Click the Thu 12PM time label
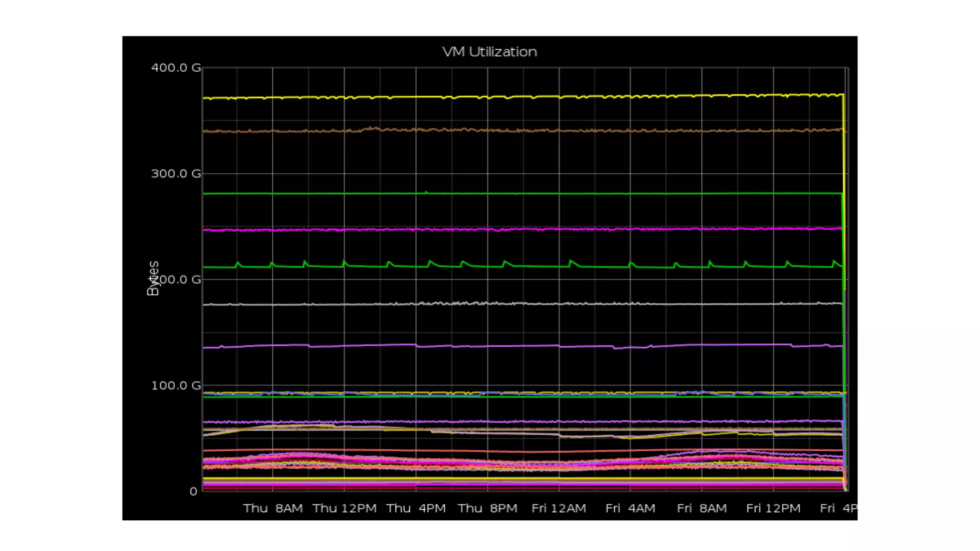The image size is (980, 551). click(345, 508)
